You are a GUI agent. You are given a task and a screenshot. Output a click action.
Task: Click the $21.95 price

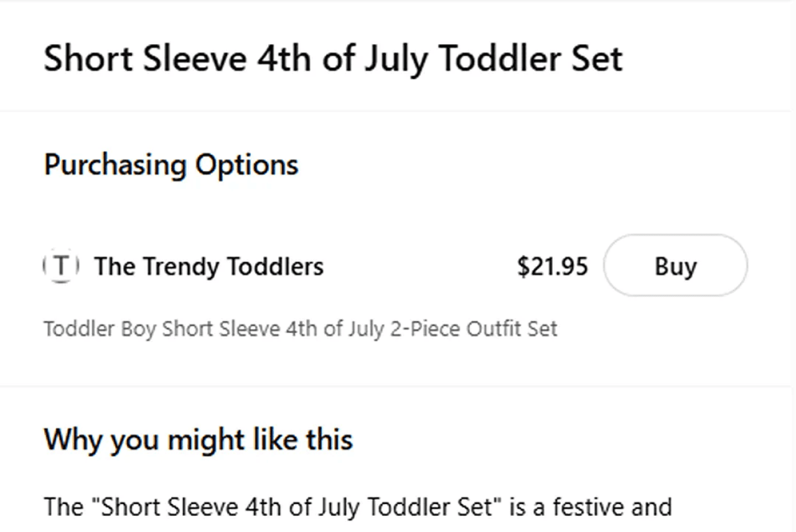click(552, 266)
